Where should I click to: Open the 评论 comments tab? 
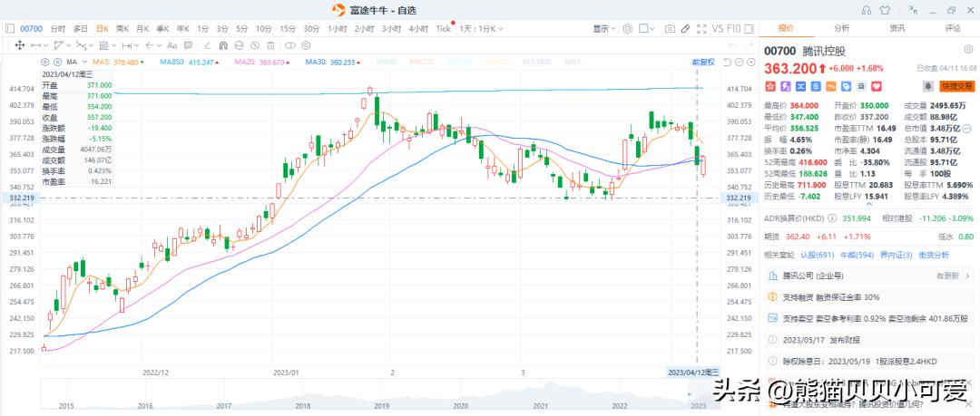coord(953,28)
